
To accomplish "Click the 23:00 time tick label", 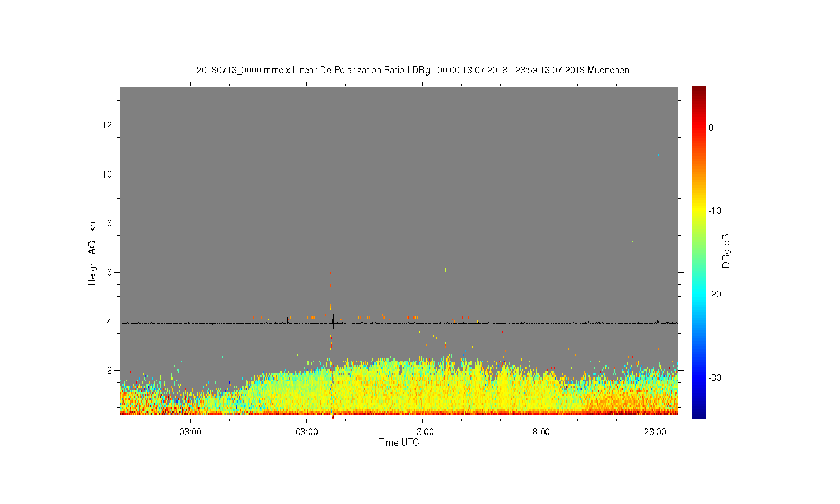I will coord(655,432).
